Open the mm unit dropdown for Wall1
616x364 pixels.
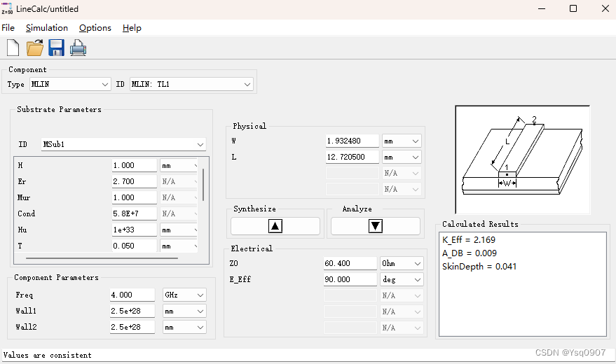coord(184,311)
